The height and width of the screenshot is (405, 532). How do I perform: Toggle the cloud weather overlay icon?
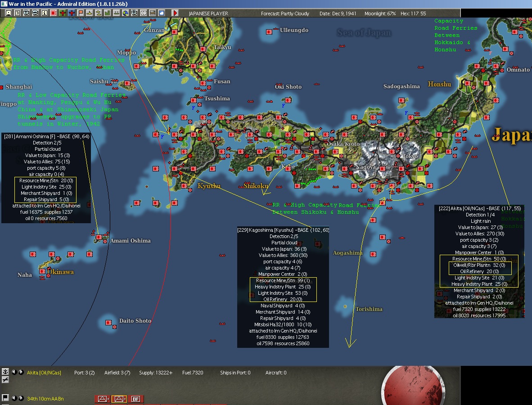click(x=162, y=13)
